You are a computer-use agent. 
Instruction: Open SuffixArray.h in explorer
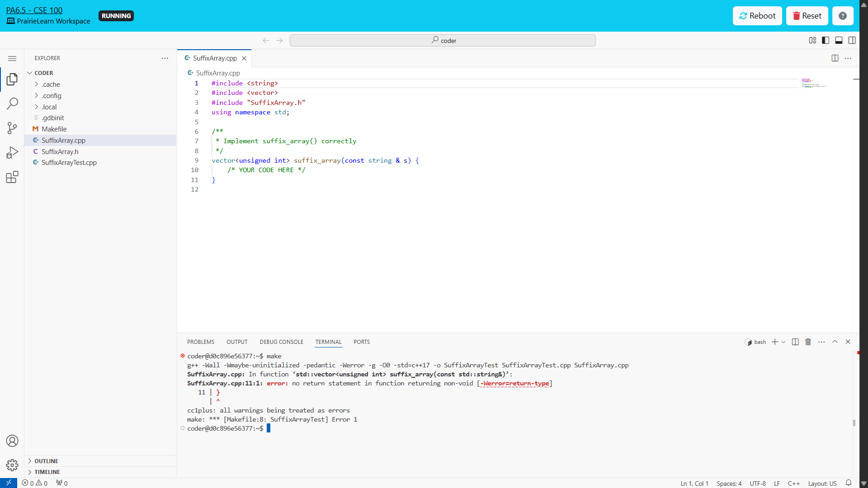pyautogui.click(x=100, y=152)
